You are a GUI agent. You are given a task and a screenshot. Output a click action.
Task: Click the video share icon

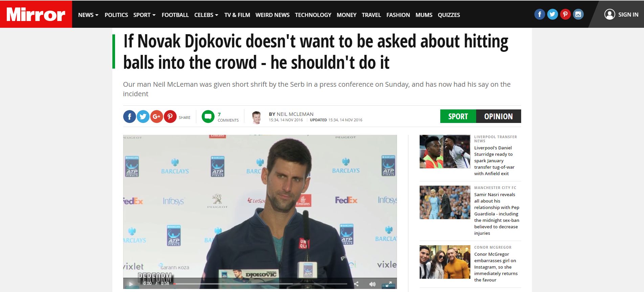tap(356, 284)
